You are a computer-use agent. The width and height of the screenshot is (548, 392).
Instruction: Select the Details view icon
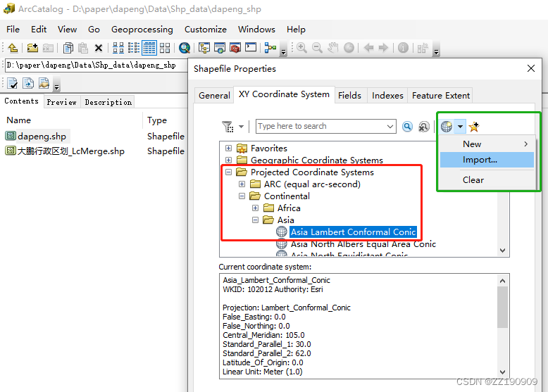149,48
